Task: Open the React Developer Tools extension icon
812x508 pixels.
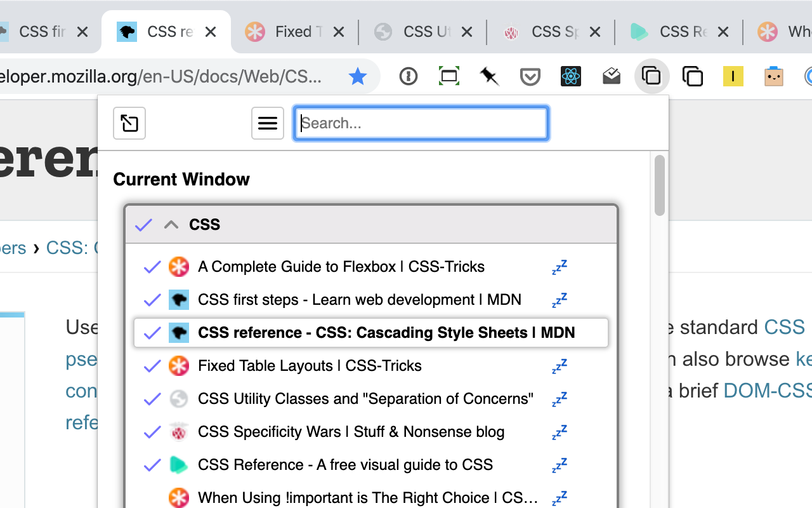Action: click(x=571, y=77)
